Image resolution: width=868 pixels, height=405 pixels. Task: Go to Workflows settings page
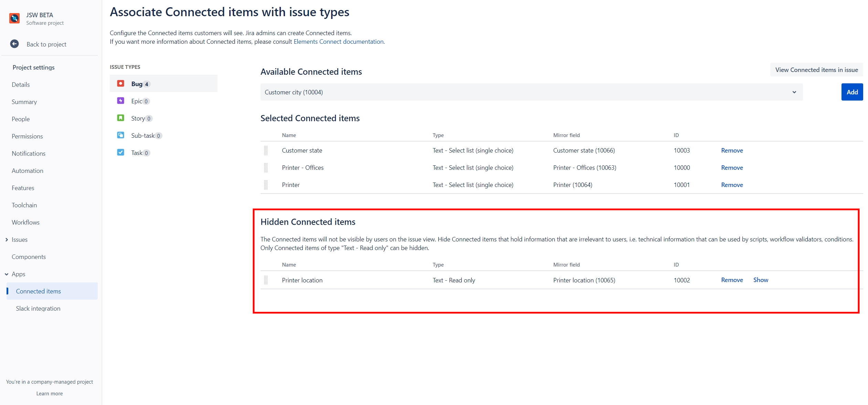point(25,222)
